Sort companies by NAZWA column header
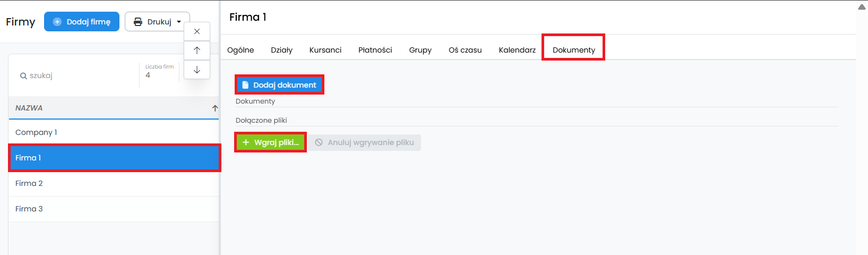The image size is (868, 255). pyautogui.click(x=29, y=108)
